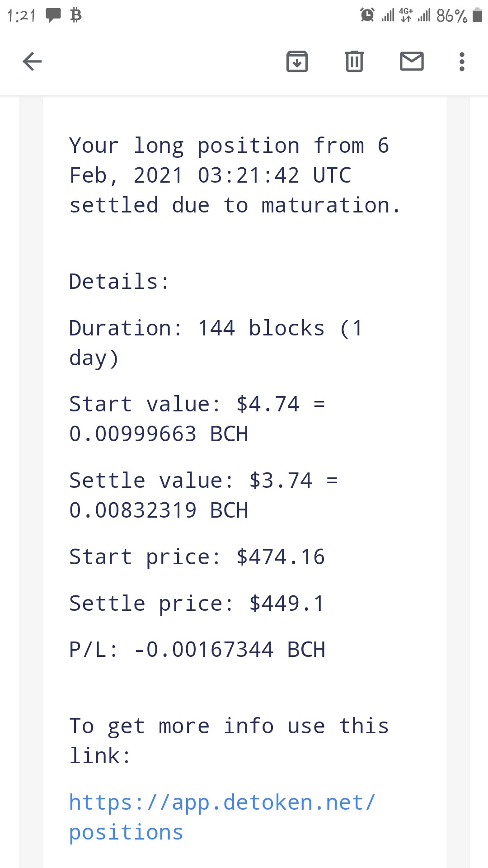
Task: Tap the chat notification icon in status bar
Action: click(53, 15)
